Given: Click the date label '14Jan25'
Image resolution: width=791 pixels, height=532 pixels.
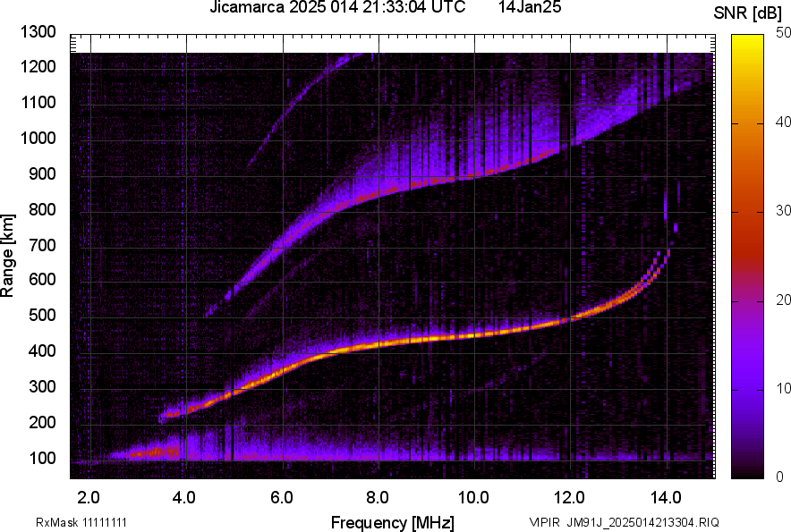Looking at the screenshot, I should pyautogui.click(x=530, y=7).
